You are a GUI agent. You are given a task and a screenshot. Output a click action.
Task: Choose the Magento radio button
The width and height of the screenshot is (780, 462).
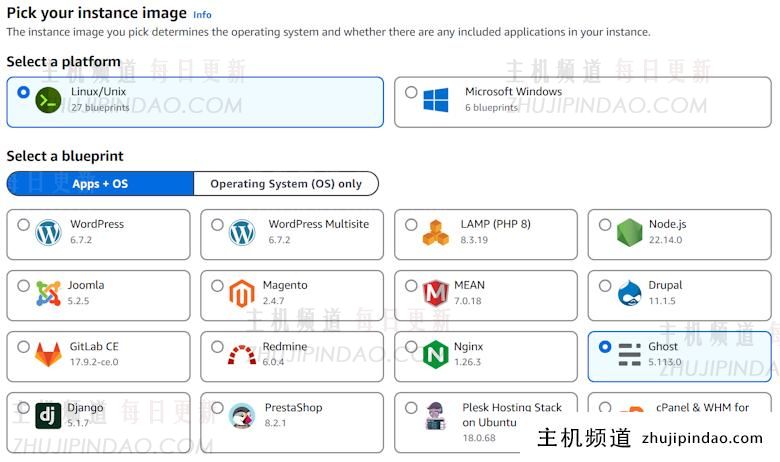[x=217, y=285]
